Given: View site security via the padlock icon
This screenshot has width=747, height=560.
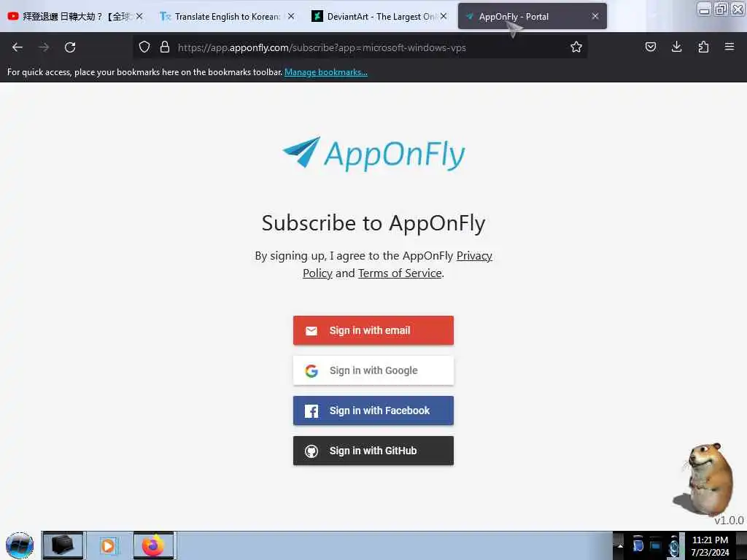Looking at the screenshot, I should click(165, 47).
